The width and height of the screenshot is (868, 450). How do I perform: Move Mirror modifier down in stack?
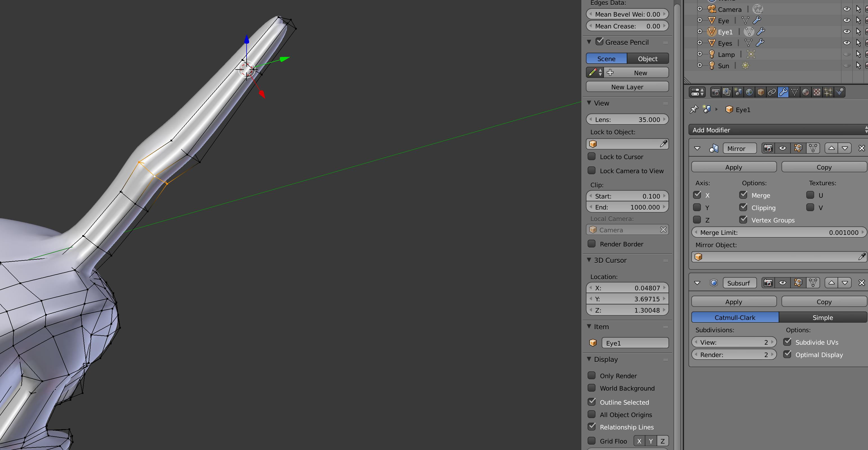click(x=844, y=148)
